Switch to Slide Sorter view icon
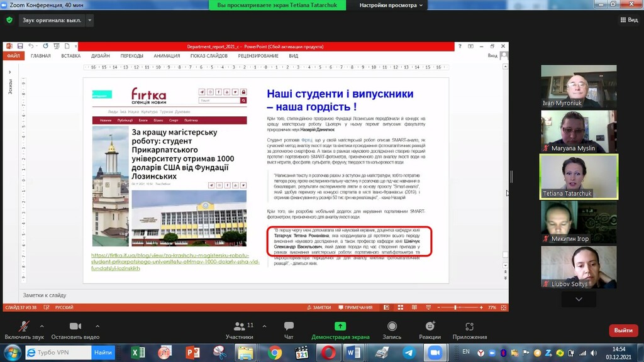The image size is (644, 362). [401, 307]
